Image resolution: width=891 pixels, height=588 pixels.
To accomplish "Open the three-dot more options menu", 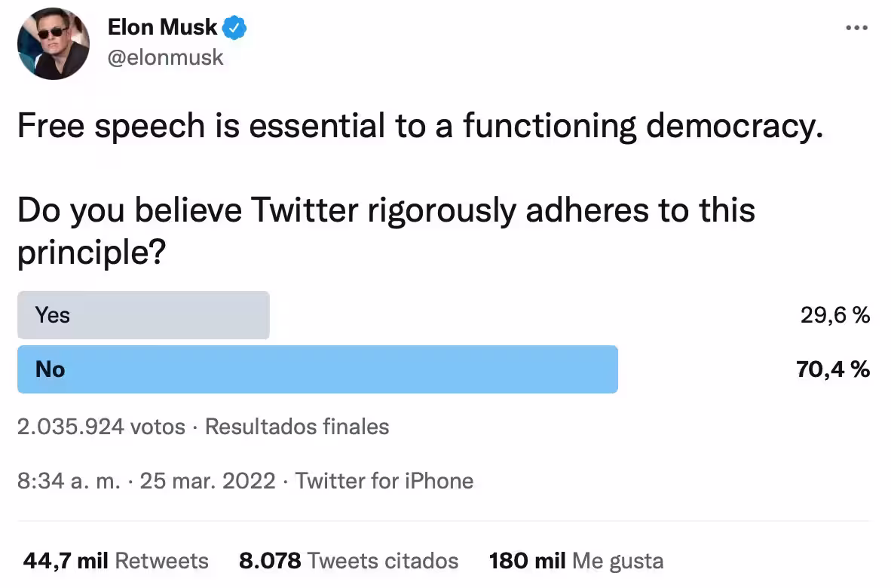I will point(856,27).
